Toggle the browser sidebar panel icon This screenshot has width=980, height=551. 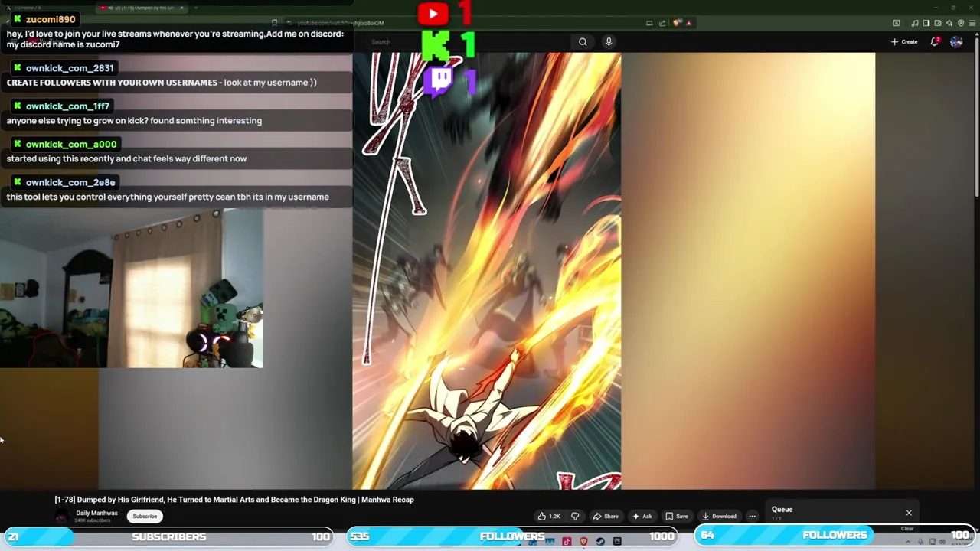point(926,23)
